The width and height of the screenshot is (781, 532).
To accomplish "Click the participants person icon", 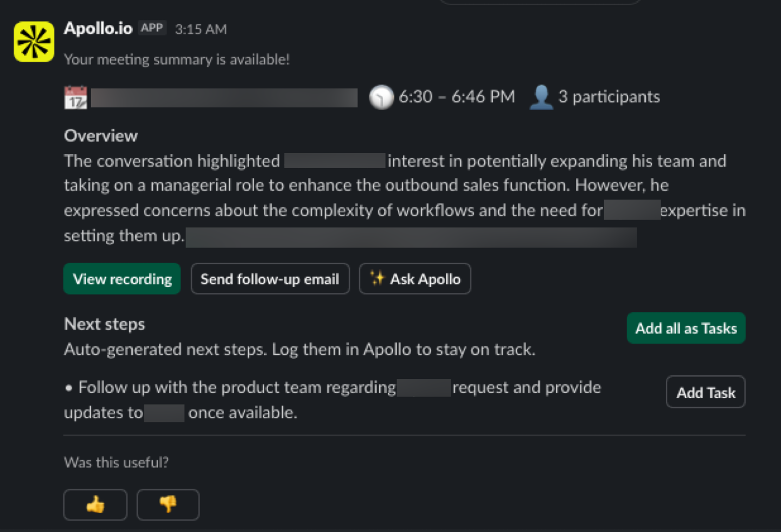I will pyautogui.click(x=541, y=98).
